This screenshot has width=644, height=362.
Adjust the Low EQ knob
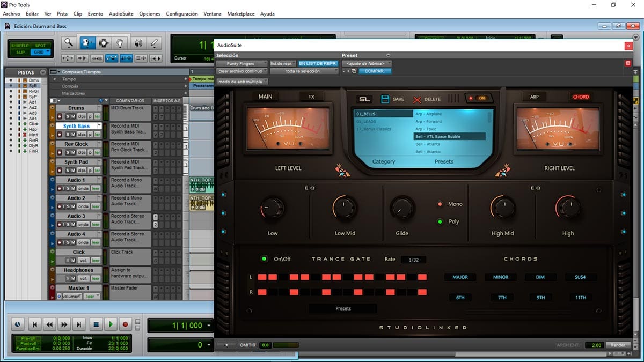[x=273, y=207]
